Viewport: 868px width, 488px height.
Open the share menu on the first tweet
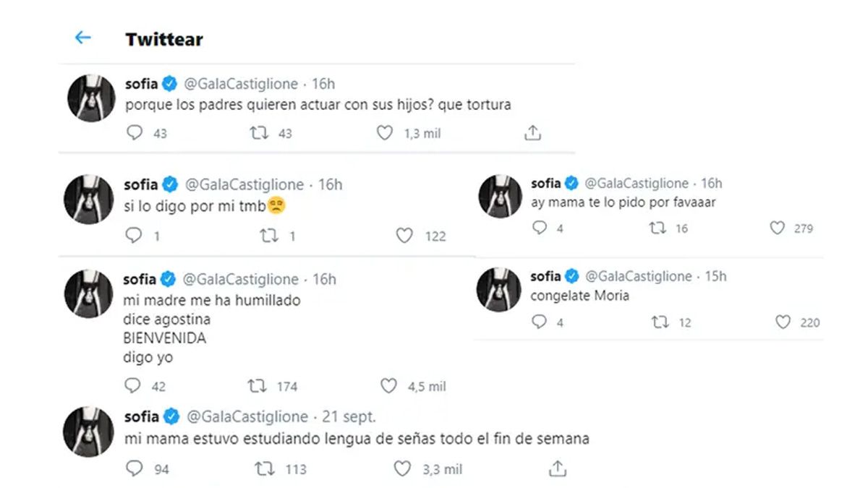(532, 132)
